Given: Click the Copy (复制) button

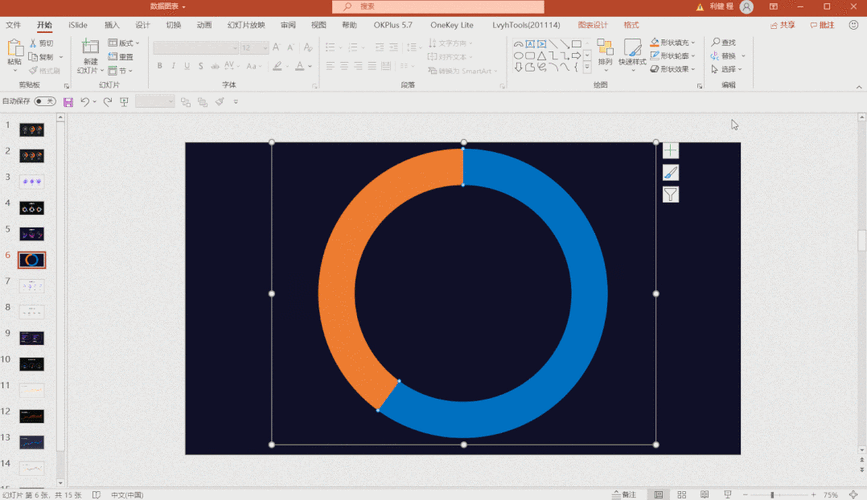Looking at the screenshot, I should pyautogui.click(x=41, y=57).
